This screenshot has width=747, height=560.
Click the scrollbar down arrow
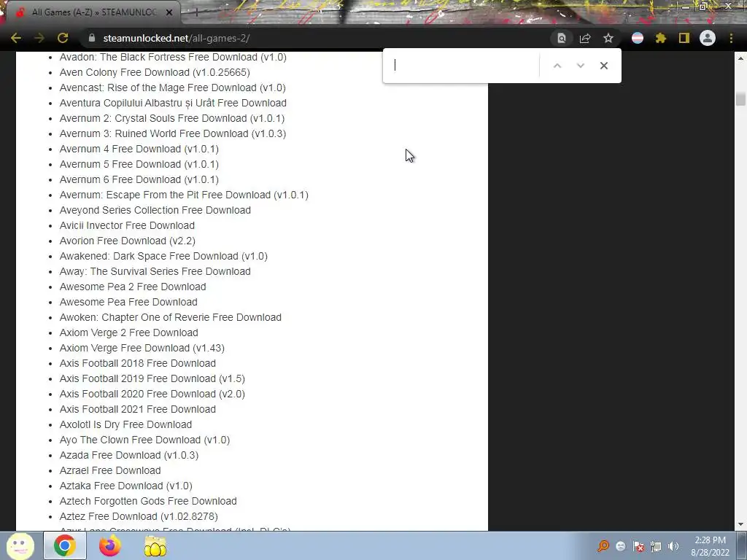[x=740, y=524]
